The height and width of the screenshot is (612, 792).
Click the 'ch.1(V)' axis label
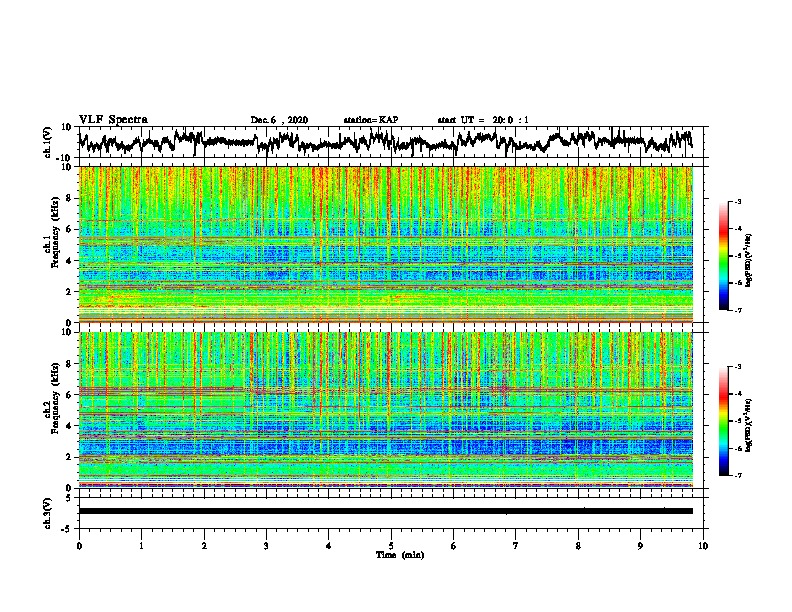click(48, 142)
